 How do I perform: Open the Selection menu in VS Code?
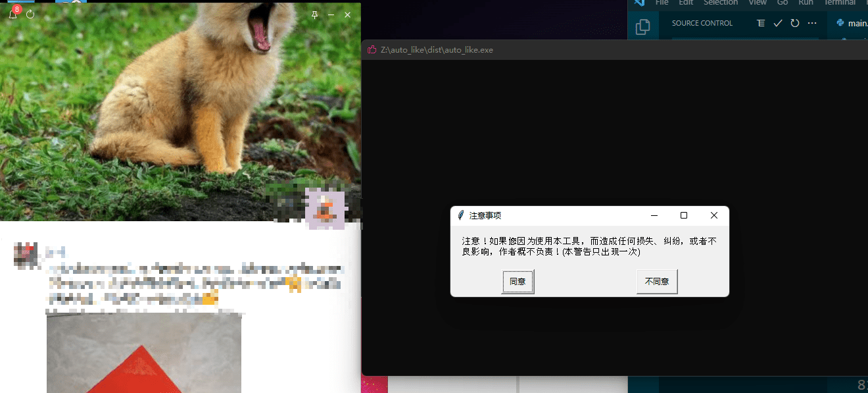[720, 3]
